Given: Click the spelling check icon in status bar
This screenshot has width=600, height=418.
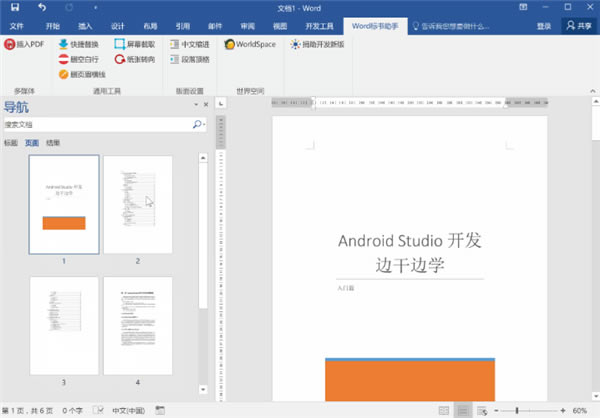Looking at the screenshot, I should 98,410.
